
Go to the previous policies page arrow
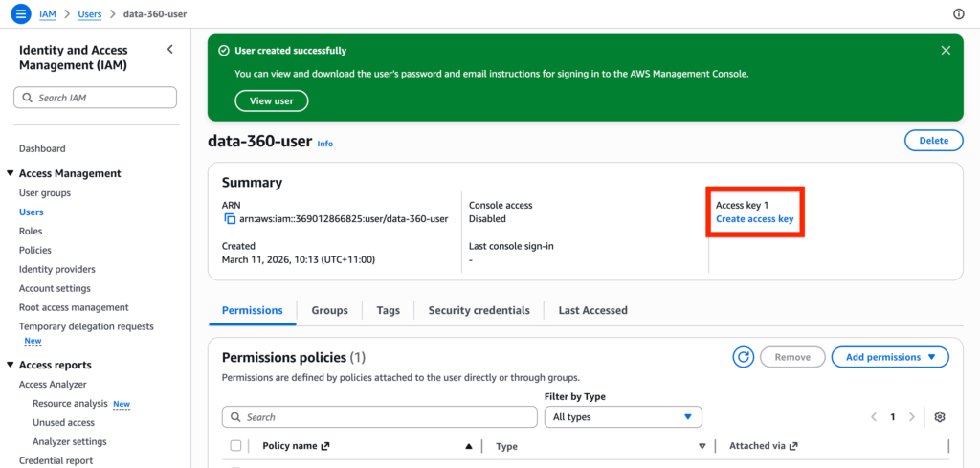874,417
